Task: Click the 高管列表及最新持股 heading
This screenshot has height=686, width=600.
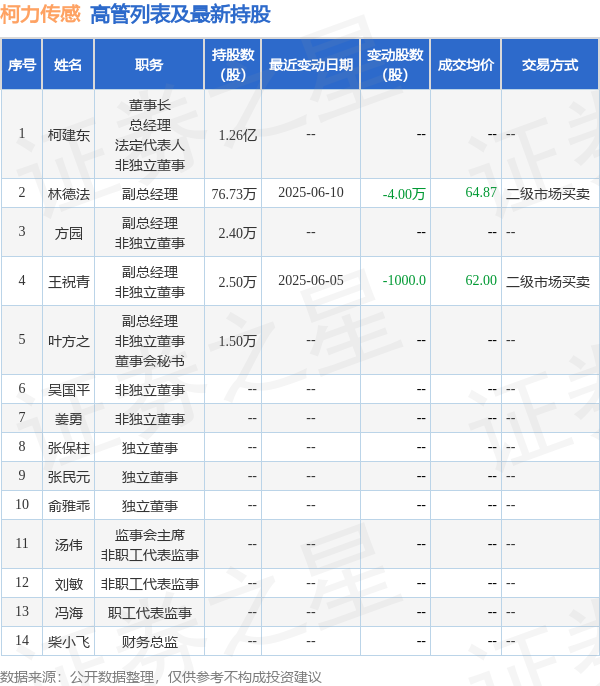Action: pyautogui.click(x=180, y=14)
